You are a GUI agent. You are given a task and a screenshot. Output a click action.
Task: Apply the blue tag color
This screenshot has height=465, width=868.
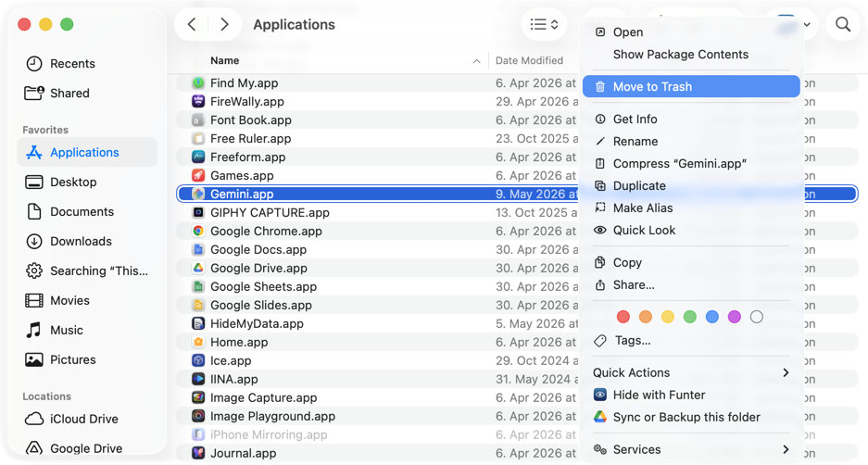pyautogui.click(x=711, y=317)
